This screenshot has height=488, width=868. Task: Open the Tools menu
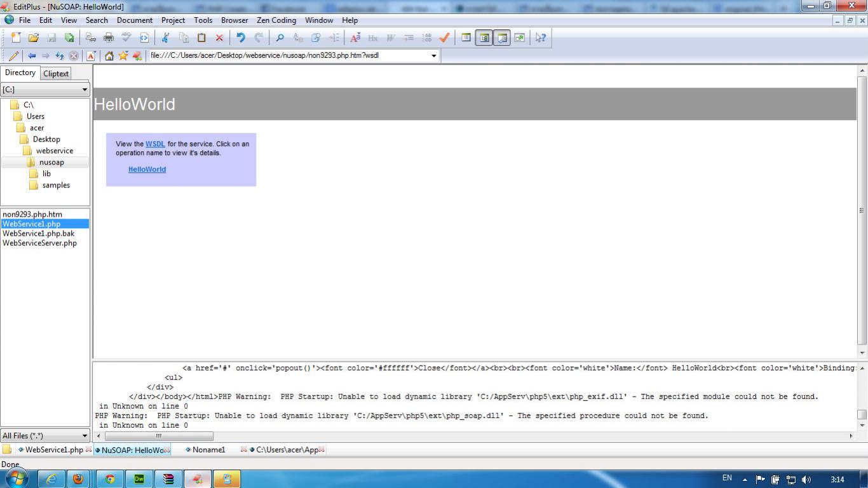pyautogui.click(x=203, y=20)
